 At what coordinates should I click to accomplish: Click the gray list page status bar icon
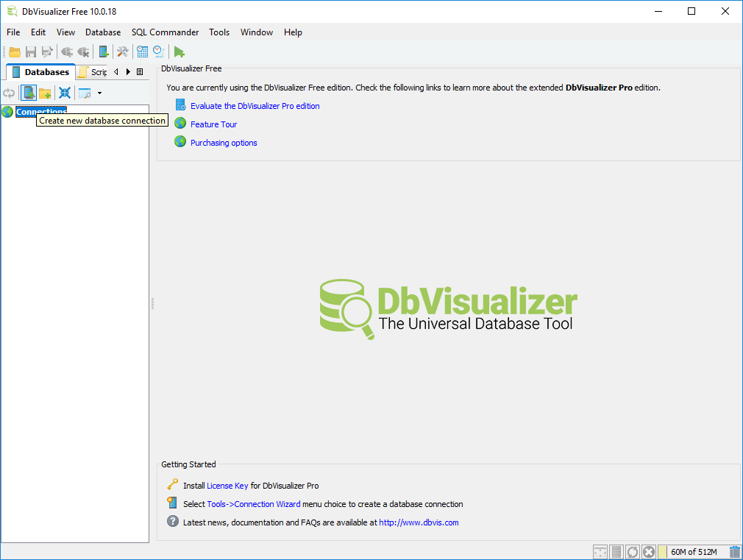[616, 552]
